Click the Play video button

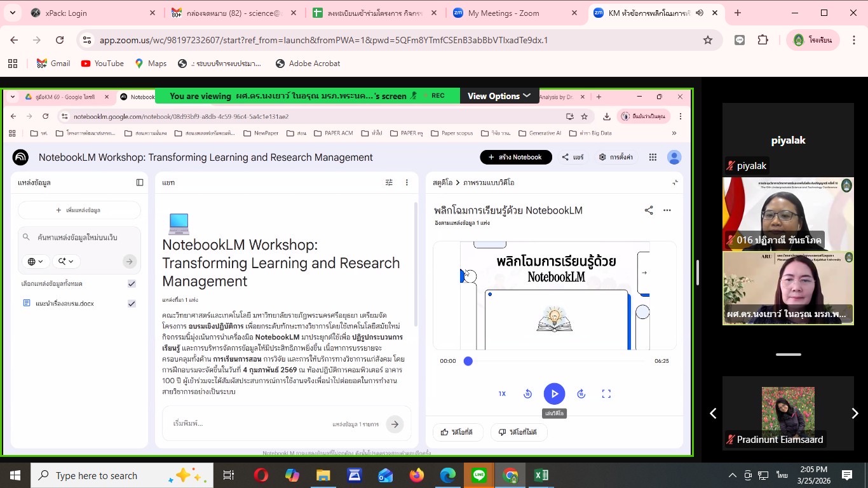[554, 393]
